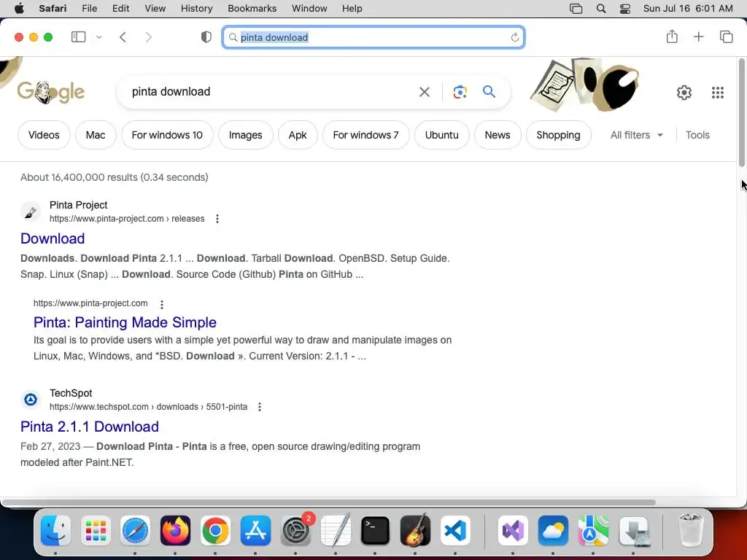
Task: Select the Mac filter chip
Action: click(96, 135)
